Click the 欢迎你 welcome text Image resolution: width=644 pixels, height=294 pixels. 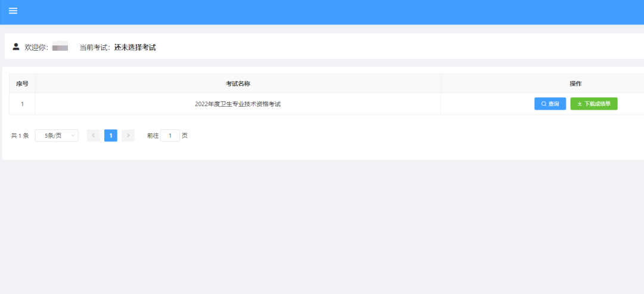point(36,47)
